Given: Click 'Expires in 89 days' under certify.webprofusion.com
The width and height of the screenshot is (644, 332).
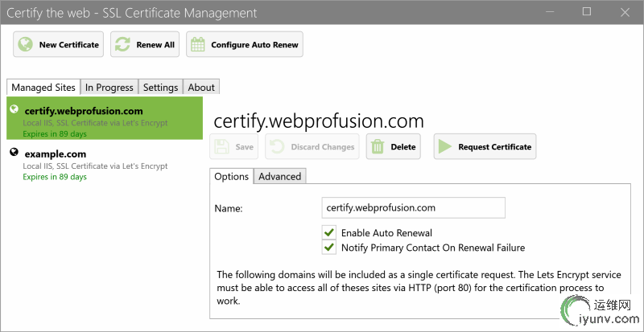Looking at the screenshot, I should pyautogui.click(x=55, y=133).
